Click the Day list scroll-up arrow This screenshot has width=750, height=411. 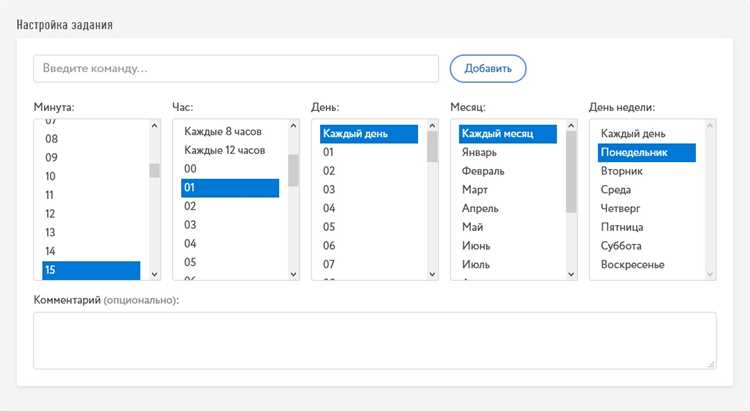[432, 126]
